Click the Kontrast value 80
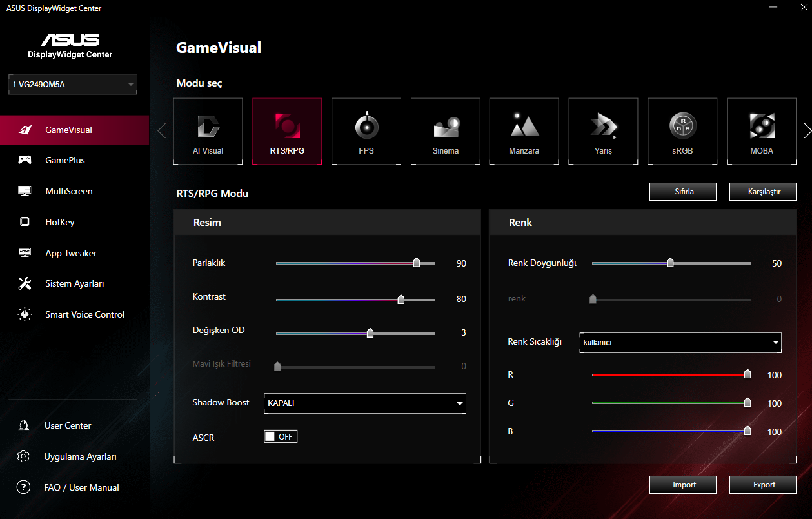The image size is (812, 519). point(461,300)
